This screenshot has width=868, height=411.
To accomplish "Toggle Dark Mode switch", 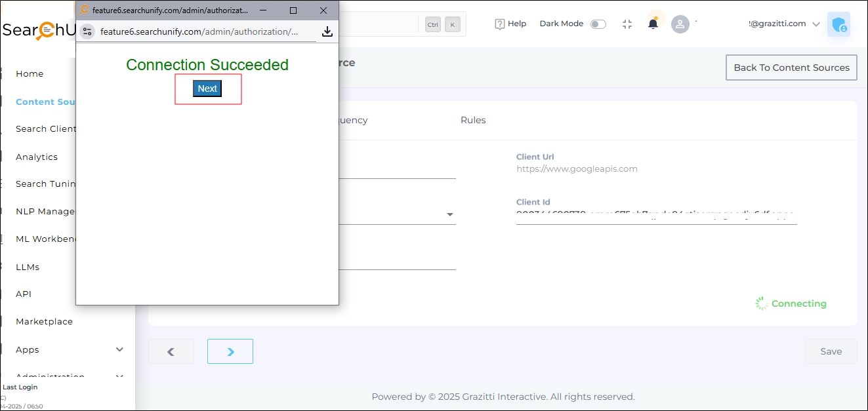I will click(598, 24).
